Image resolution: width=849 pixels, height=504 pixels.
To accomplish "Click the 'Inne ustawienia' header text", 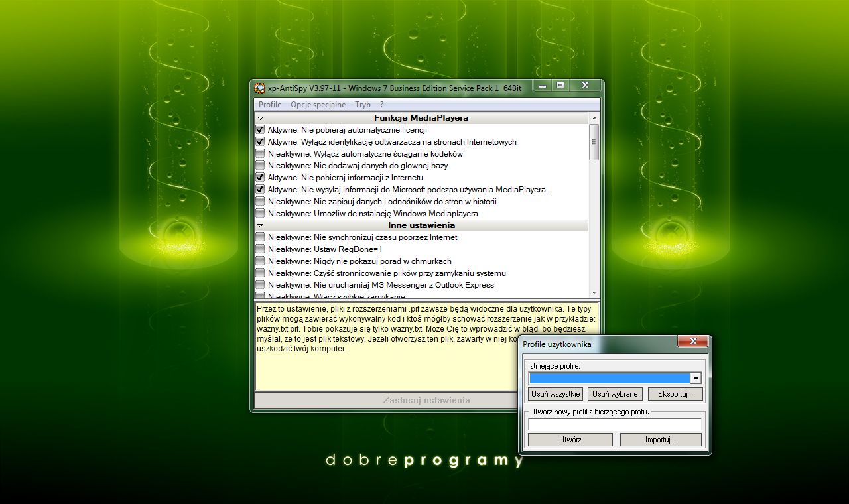I will click(x=422, y=226).
